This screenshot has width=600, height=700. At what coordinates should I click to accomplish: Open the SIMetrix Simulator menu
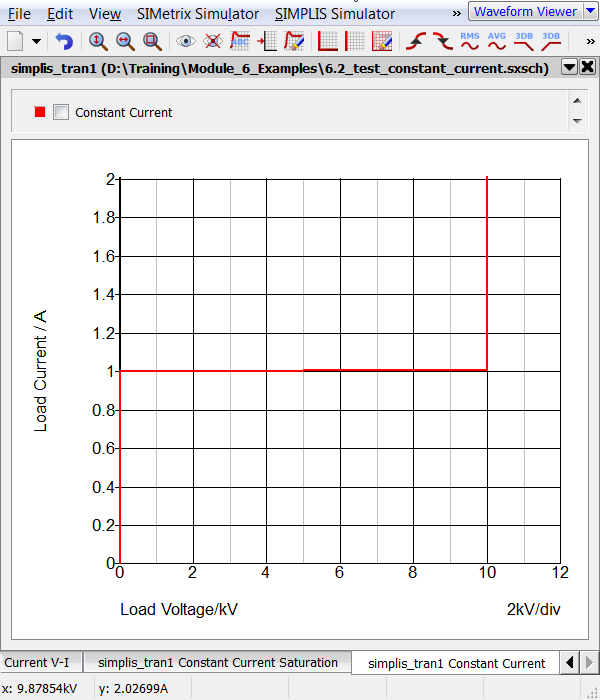(197, 14)
